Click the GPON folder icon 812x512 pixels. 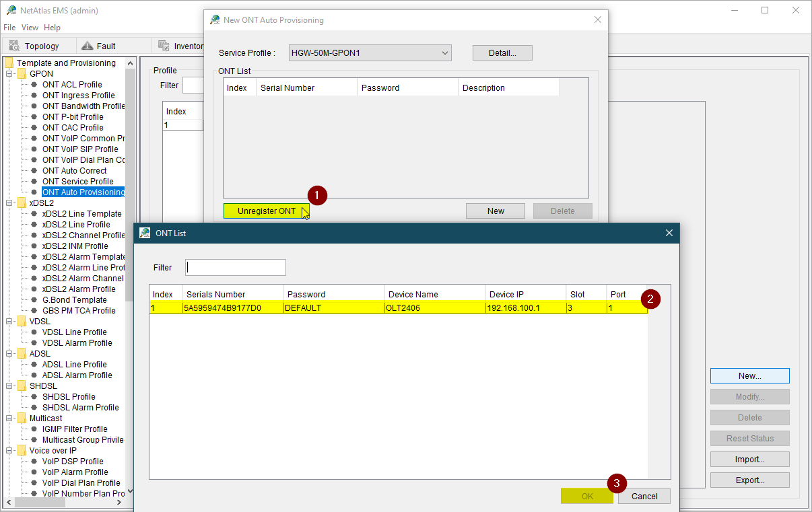(x=22, y=74)
